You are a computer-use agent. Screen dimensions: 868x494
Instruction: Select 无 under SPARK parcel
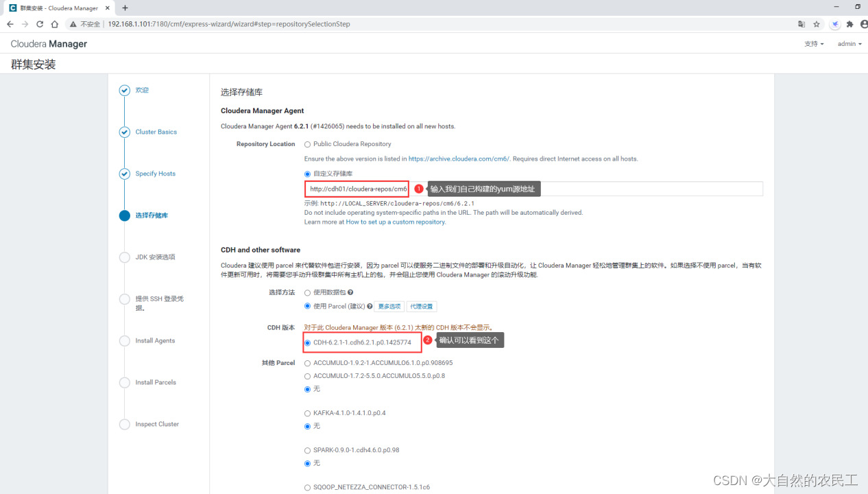click(x=307, y=463)
